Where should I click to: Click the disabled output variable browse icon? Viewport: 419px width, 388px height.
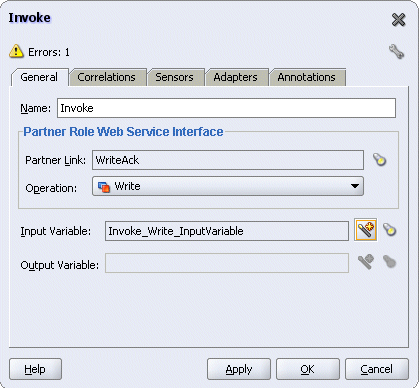[x=389, y=262]
